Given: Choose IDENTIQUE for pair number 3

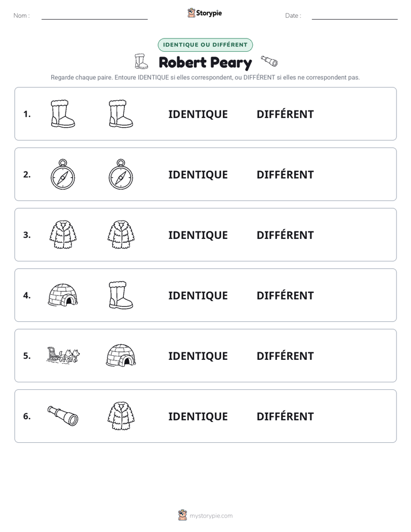Looking at the screenshot, I should click(x=198, y=235).
